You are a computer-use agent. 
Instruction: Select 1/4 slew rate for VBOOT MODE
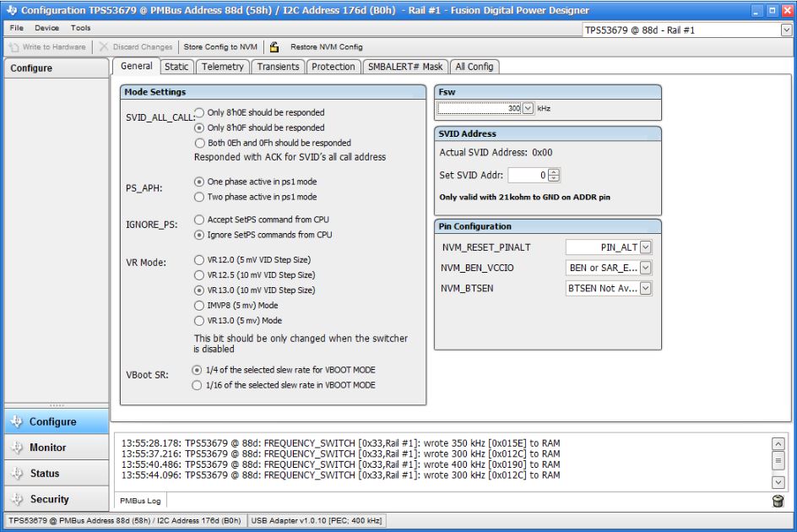coord(198,370)
